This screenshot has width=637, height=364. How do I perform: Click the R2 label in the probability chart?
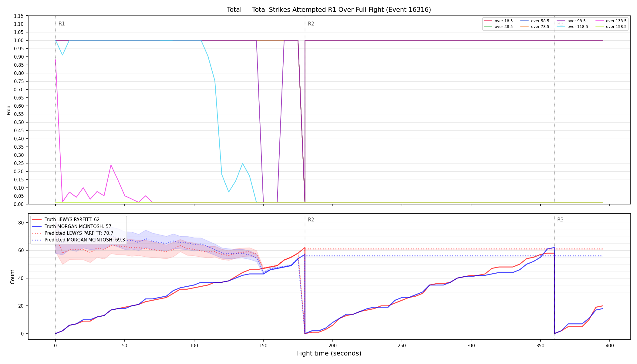click(x=311, y=24)
